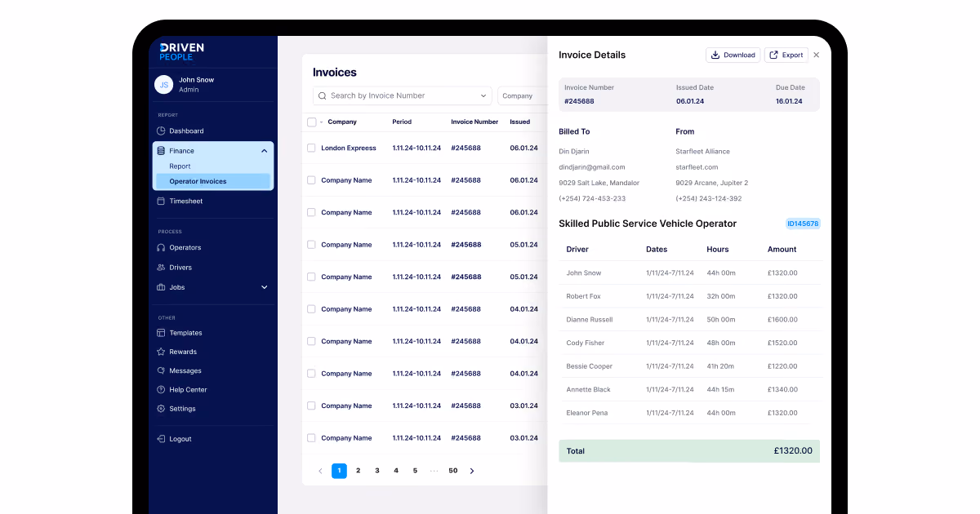Toggle the select-all checkbox in table header
Screen dimensions: 980x514
(312, 122)
